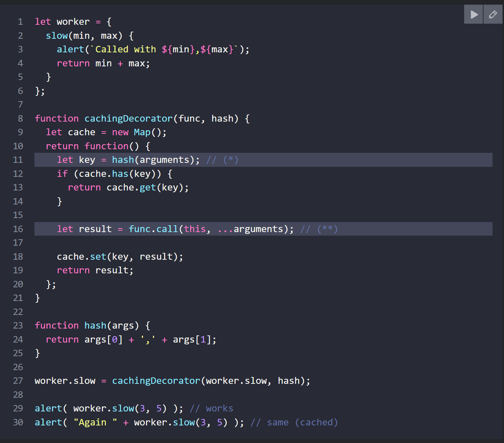Open the code in the editor with the pencil icon
The image size is (504, 443).
(x=493, y=14)
